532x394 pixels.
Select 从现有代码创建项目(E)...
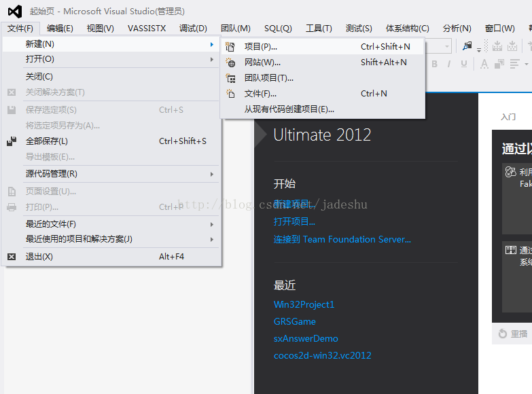[x=323, y=109]
